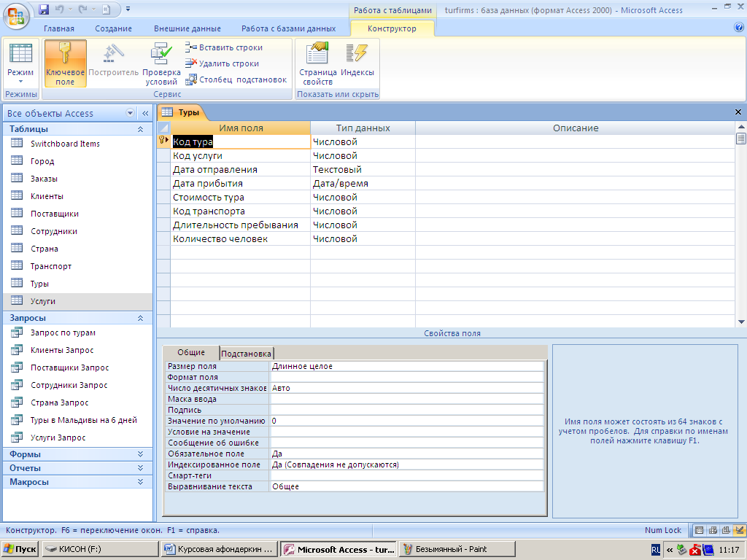Click the Индексированное поле value field

407,464
